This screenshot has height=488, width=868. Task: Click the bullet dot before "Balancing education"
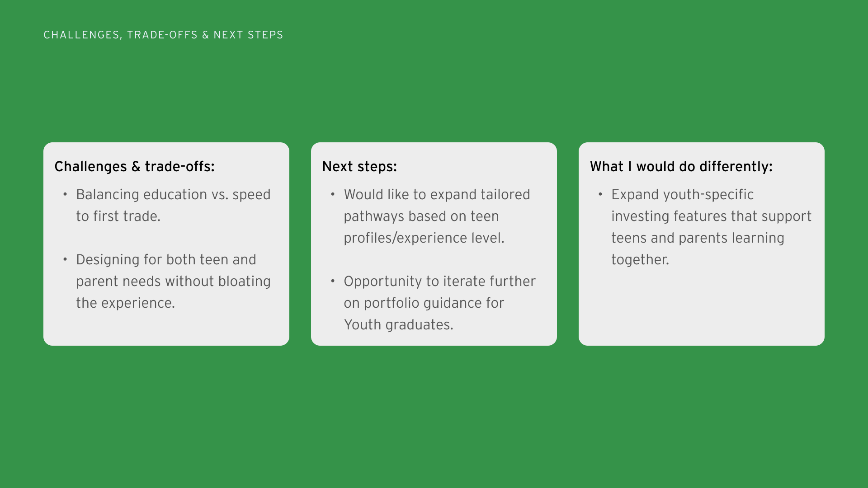[x=65, y=194]
